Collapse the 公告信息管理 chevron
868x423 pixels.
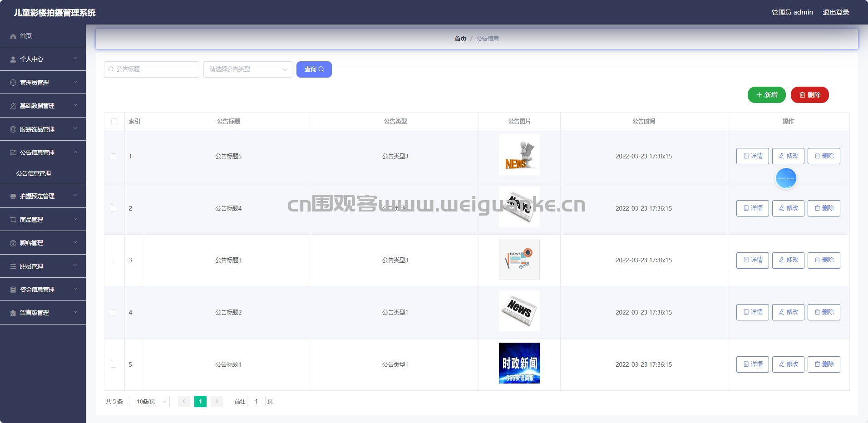[75, 152]
